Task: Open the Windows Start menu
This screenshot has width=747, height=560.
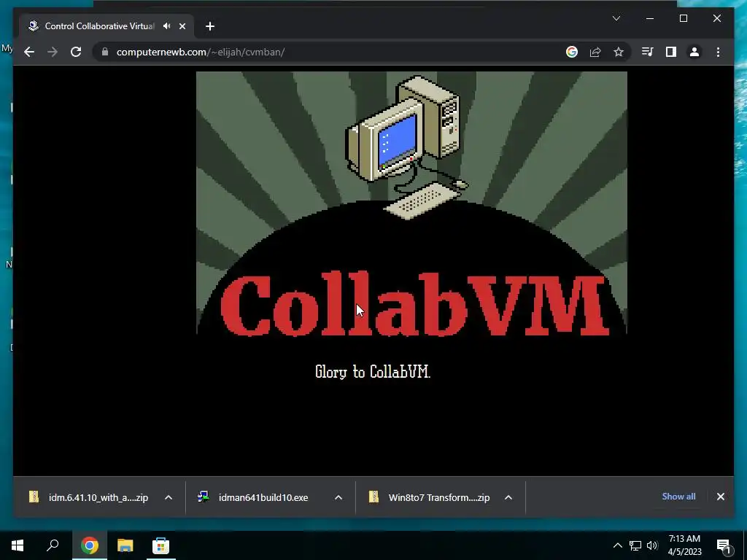Action: [x=18, y=545]
